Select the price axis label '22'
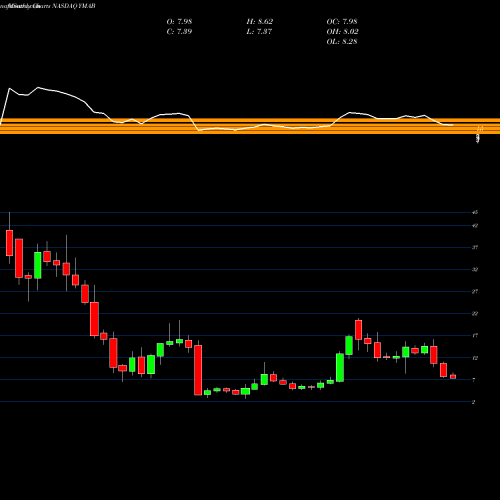The height and width of the screenshot is (500, 500). pyautogui.click(x=475, y=314)
